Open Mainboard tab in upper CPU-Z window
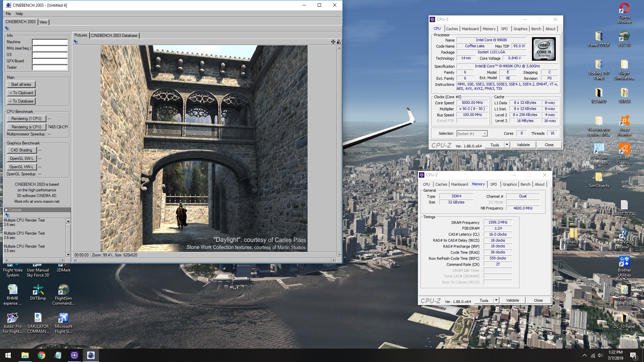 [470, 29]
